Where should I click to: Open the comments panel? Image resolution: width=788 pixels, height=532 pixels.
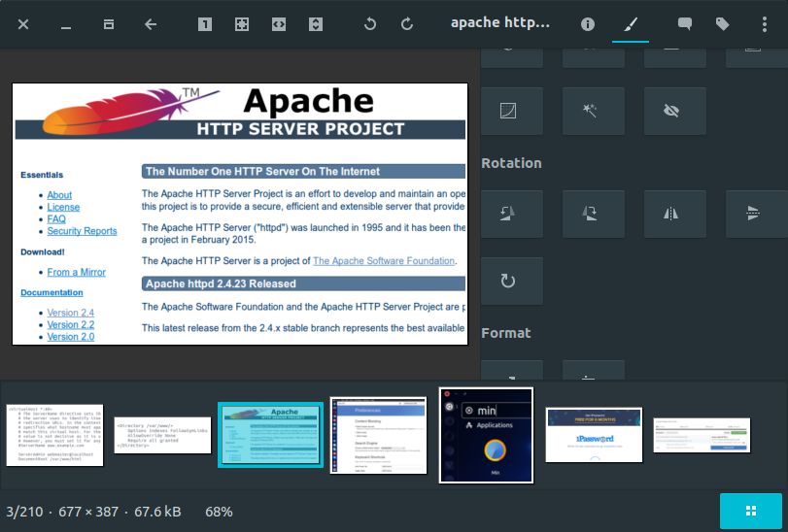point(684,24)
